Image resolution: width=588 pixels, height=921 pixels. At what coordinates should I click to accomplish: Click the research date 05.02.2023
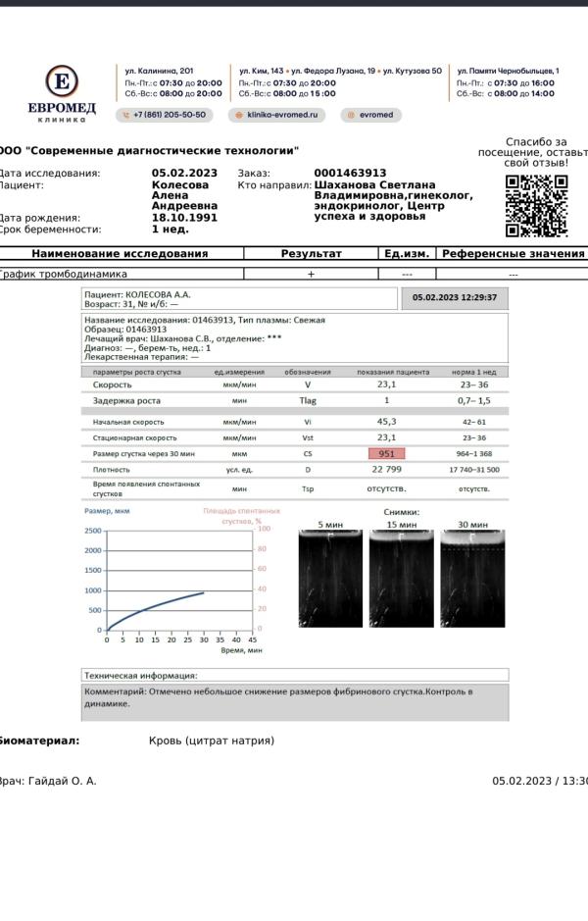(x=184, y=174)
